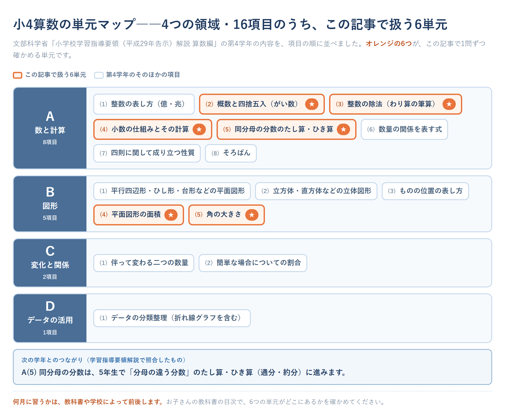This screenshot has width=505, height=420.
Task: Click the 小4算数の単元マップ page title
Action: point(230,24)
